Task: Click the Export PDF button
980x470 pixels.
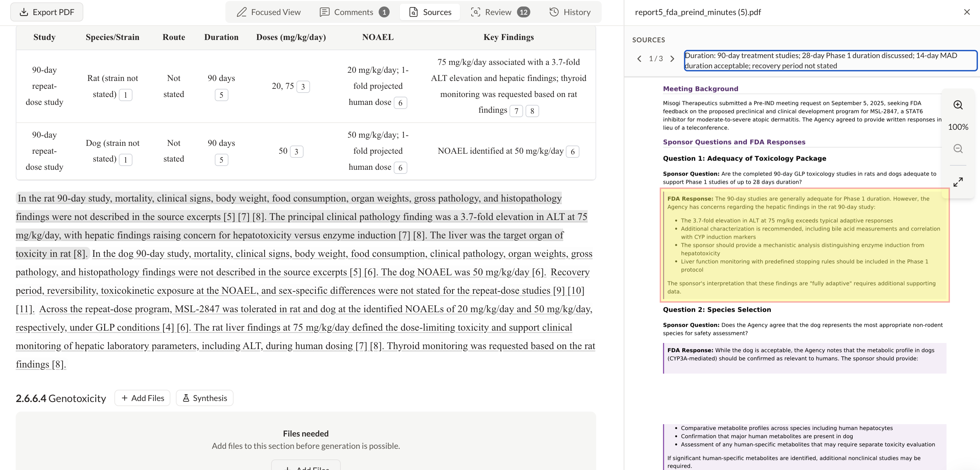Action: [46, 12]
